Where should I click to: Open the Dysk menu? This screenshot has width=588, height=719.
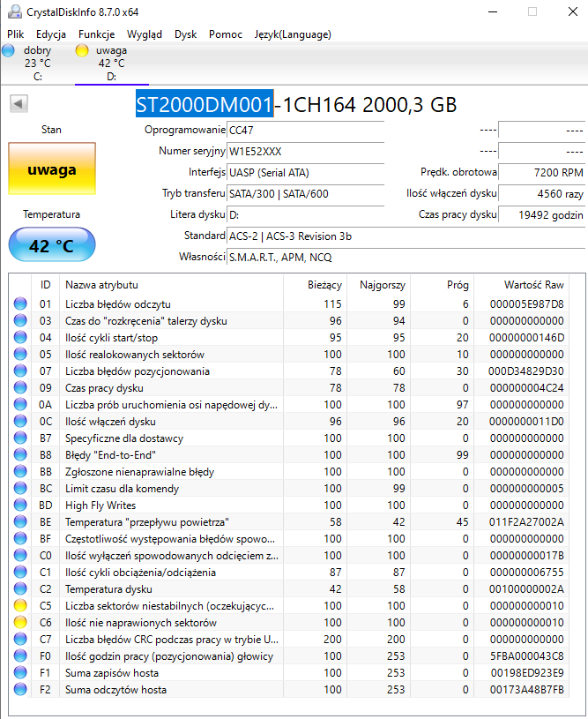[x=186, y=34]
